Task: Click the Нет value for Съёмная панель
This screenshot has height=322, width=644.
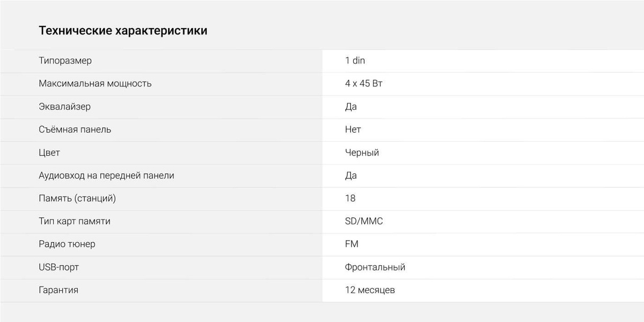Action: click(353, 129)
